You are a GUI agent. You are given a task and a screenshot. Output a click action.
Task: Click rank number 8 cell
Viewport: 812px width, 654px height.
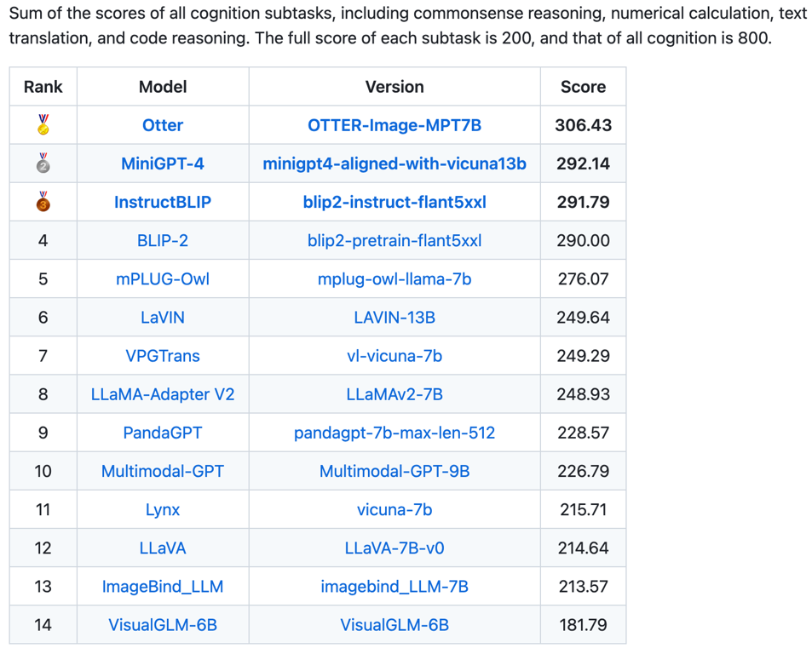pyautogui.click(x=43, y=394)
